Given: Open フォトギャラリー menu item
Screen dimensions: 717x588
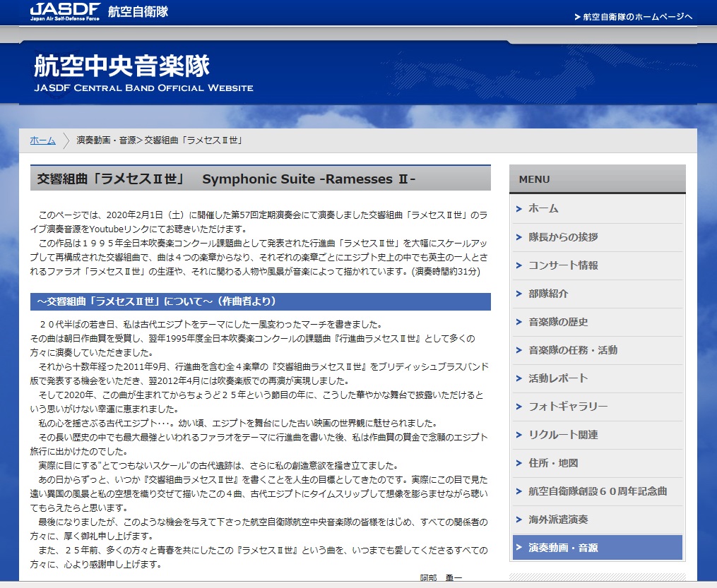Looking at the screenshot, I should (x=568, y=407).
